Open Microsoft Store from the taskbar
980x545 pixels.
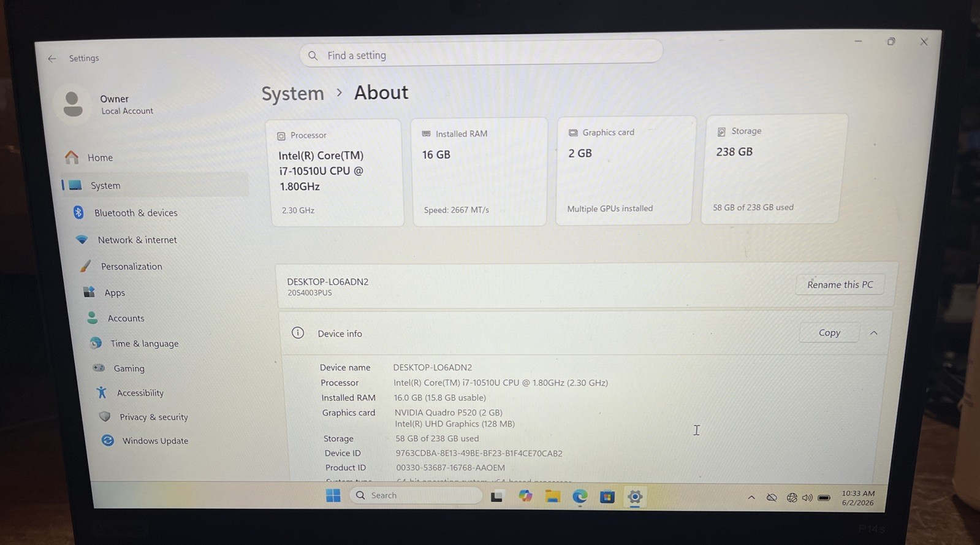click(607, 497)
